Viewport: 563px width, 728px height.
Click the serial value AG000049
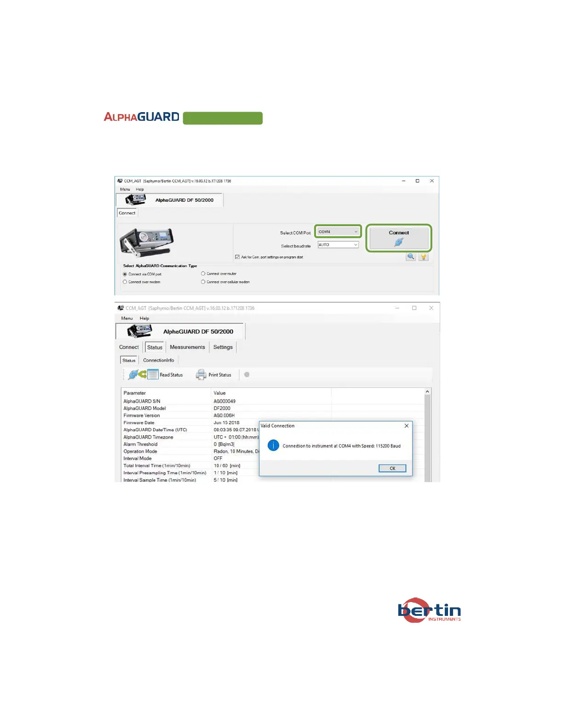(x=224, y=401)
